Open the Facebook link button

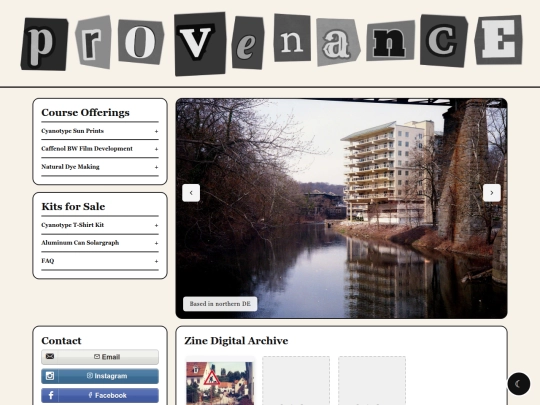(x=100, y=395)
